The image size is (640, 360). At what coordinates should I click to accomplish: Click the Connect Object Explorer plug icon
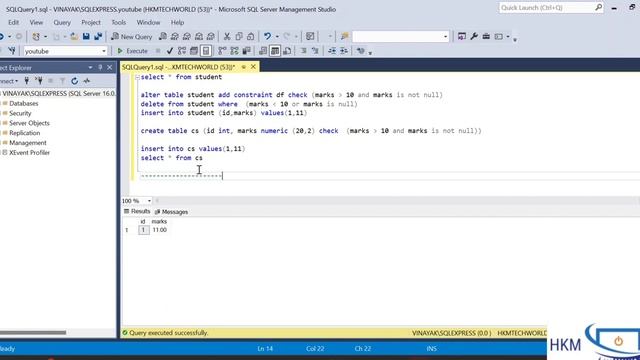[27, 81]
